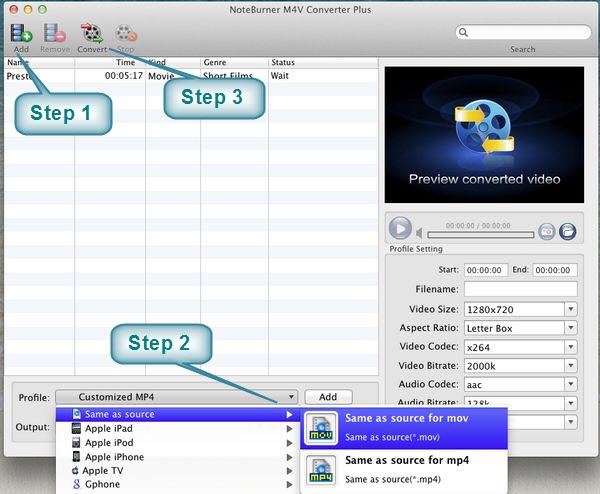Image resolution: width=600 pixels, height=494 pixels.
Task: Select Apple iPhone profile entry
Action: [177, 457]
